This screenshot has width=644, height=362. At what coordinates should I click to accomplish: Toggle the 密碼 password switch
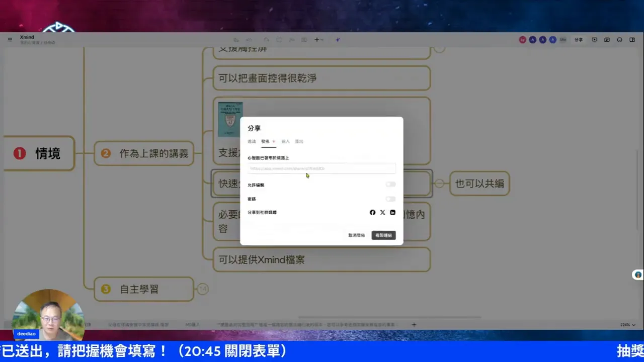(390, 199)
